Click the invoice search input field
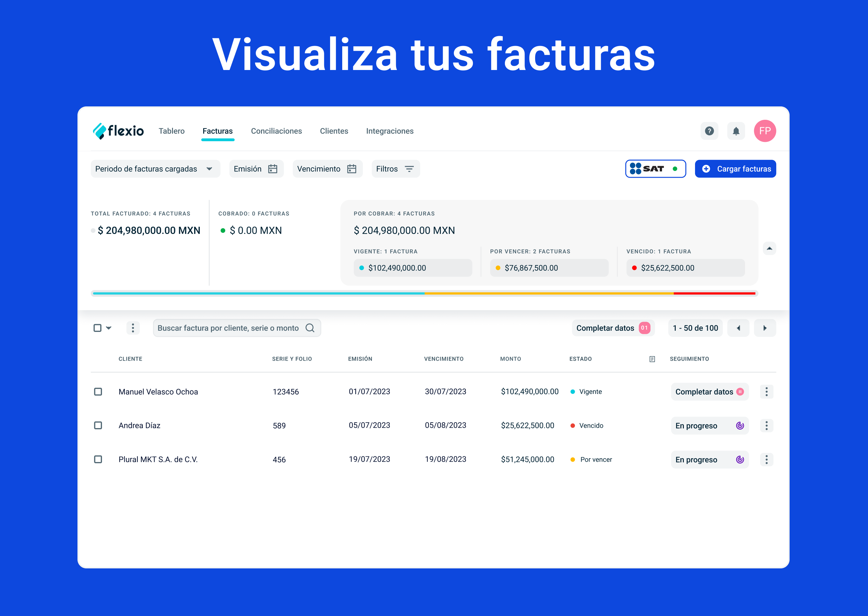The width and height of the screenshot is (868, 616). [x=227, y=328]
